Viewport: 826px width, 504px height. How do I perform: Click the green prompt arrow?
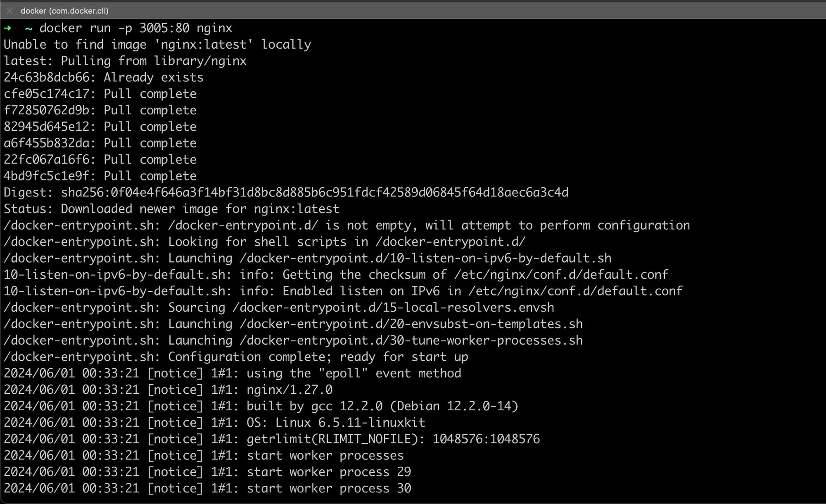tap(7, 28)
